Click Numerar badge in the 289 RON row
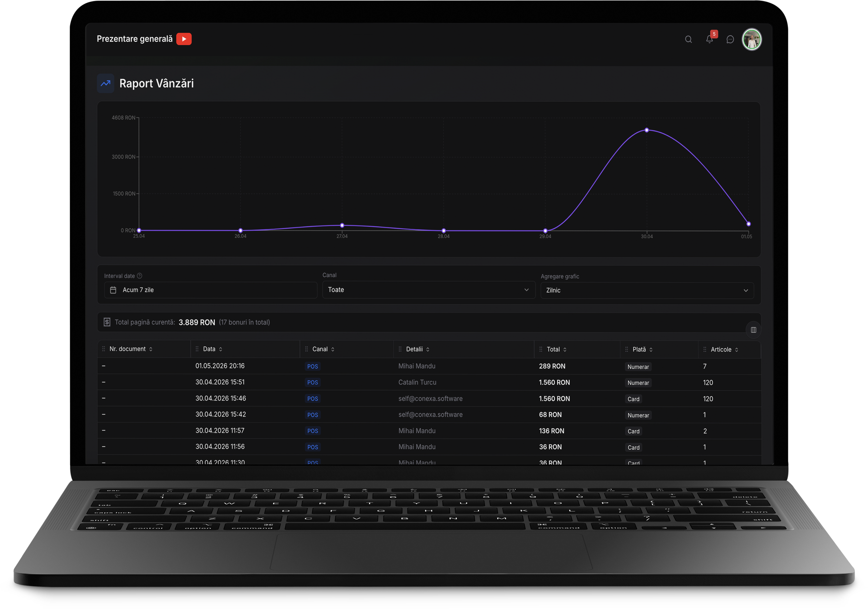The width and height of the screenshot is (868, 609). tap(638, 367)
